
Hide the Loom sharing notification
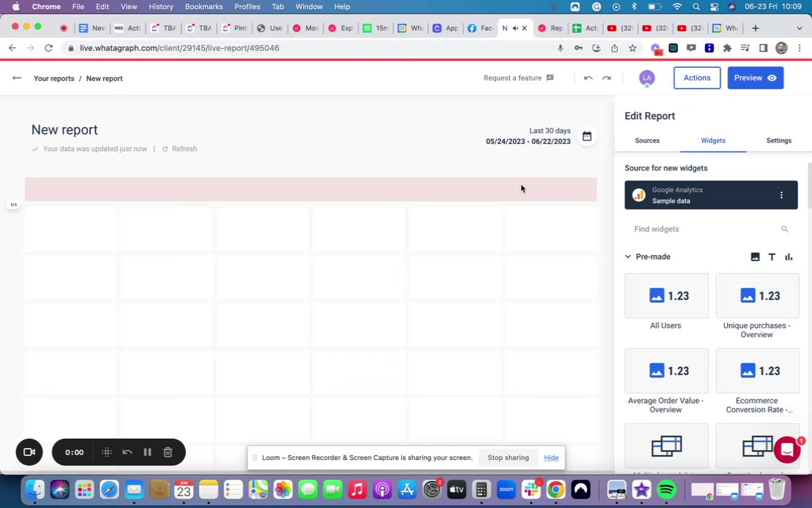(551, 458)
